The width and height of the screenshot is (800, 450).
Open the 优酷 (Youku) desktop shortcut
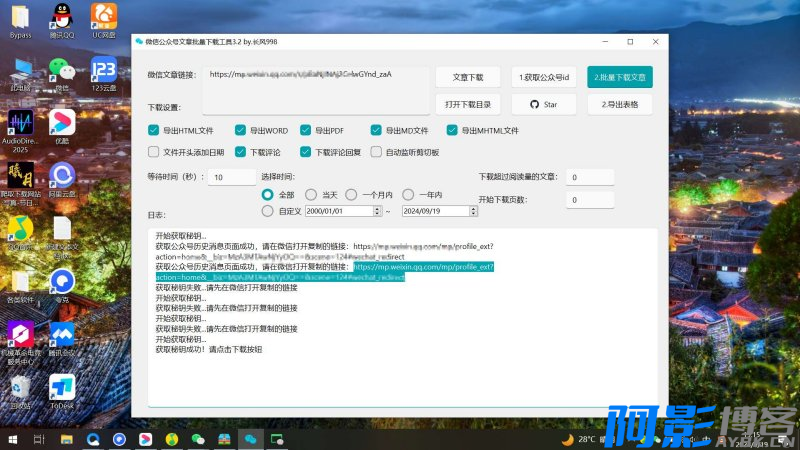pos(62,128)
